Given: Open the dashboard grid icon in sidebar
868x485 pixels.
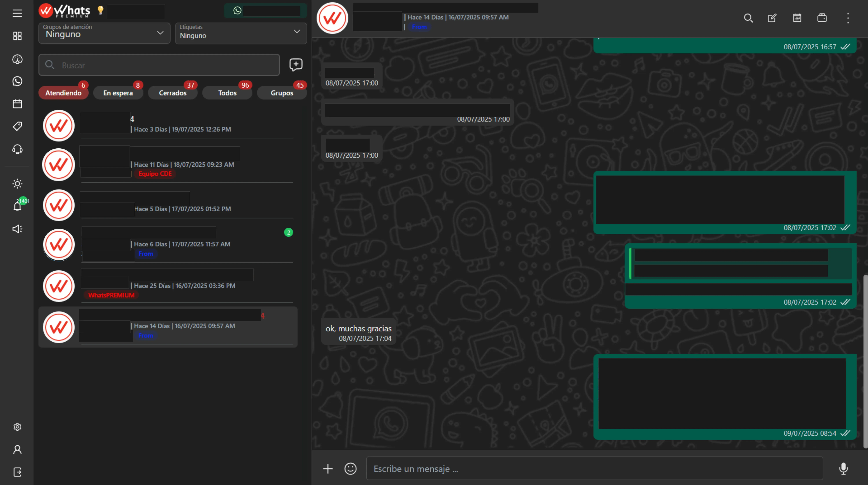Looking at the screenshot, I should coord(17,36).
